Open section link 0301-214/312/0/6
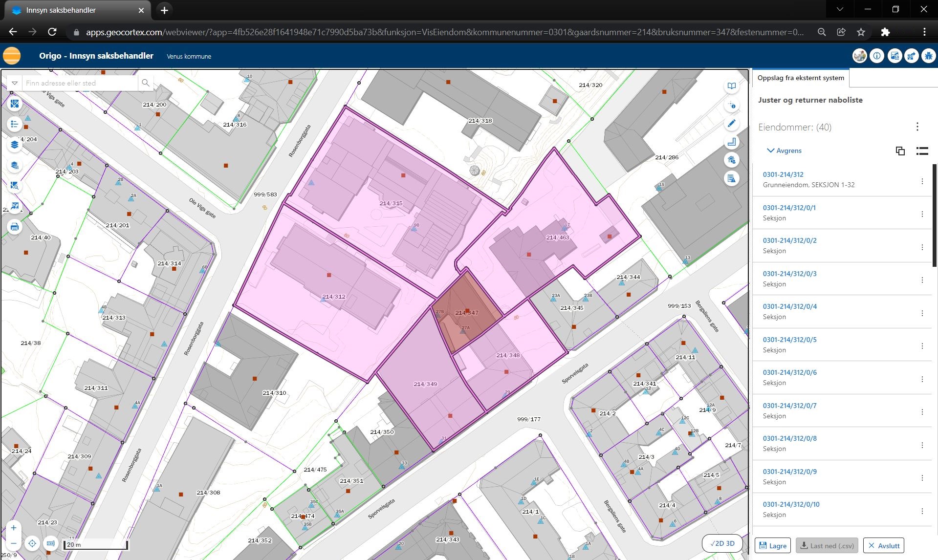Viewport: 938px width, 560px height. point(789,372)
